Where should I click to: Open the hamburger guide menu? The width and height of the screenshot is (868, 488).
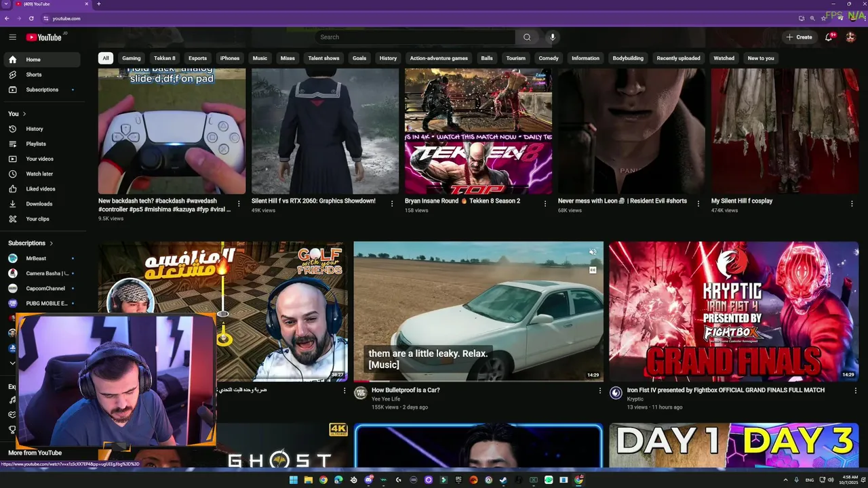[x=12, y=37]
